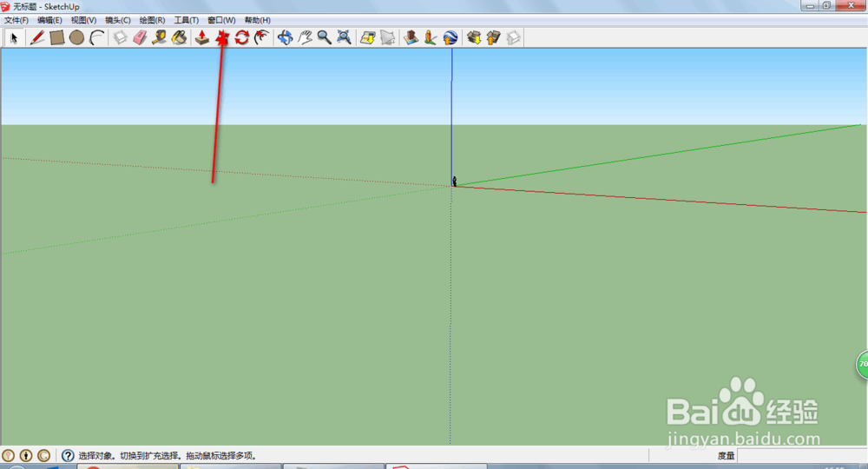Open the Instructor help question icon

tap(68, 456)
